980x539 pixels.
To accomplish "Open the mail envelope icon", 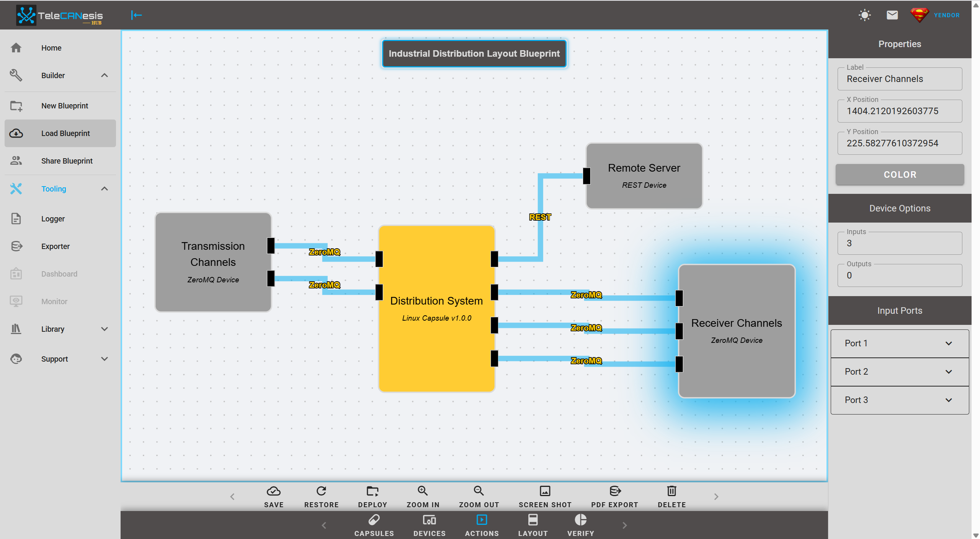I will pos(892,15).
